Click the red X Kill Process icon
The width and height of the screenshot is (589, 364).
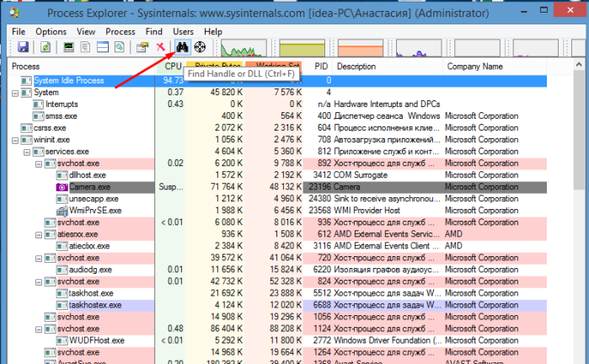pyautogui.click(x=160, y=46)
